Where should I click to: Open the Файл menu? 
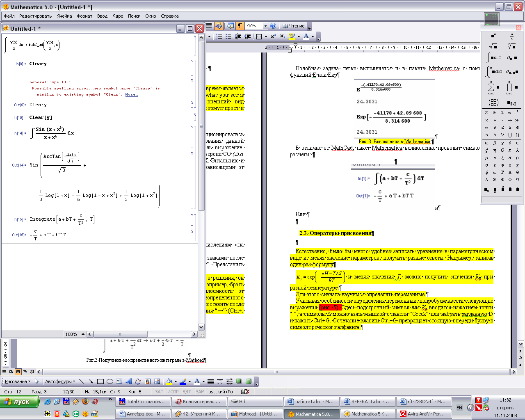point(9,16)
